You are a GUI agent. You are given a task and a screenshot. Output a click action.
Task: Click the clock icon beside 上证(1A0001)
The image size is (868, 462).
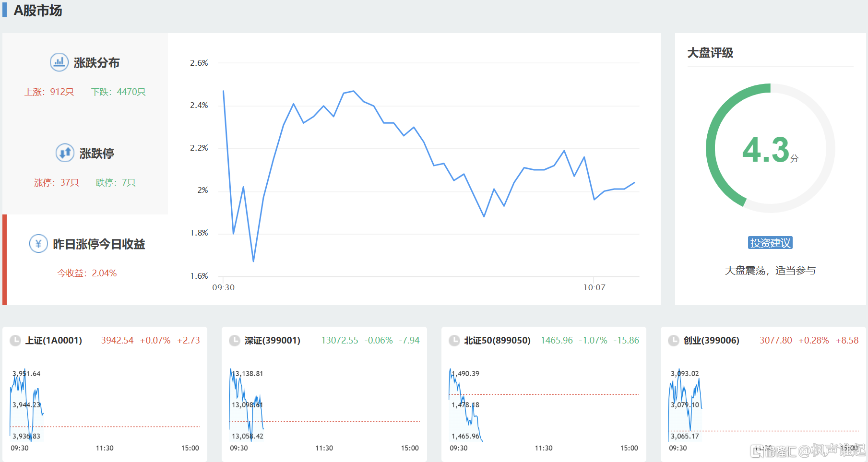(x=15, y=341)
